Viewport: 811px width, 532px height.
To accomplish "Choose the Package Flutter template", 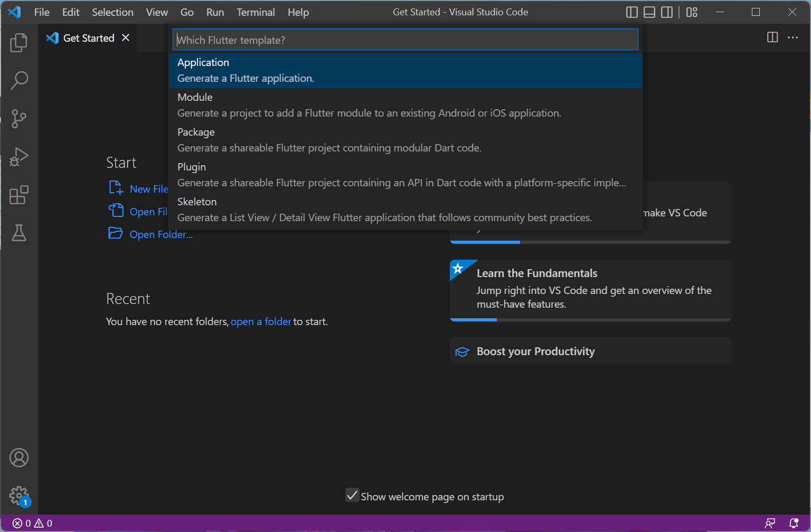I will pos(405,140).
